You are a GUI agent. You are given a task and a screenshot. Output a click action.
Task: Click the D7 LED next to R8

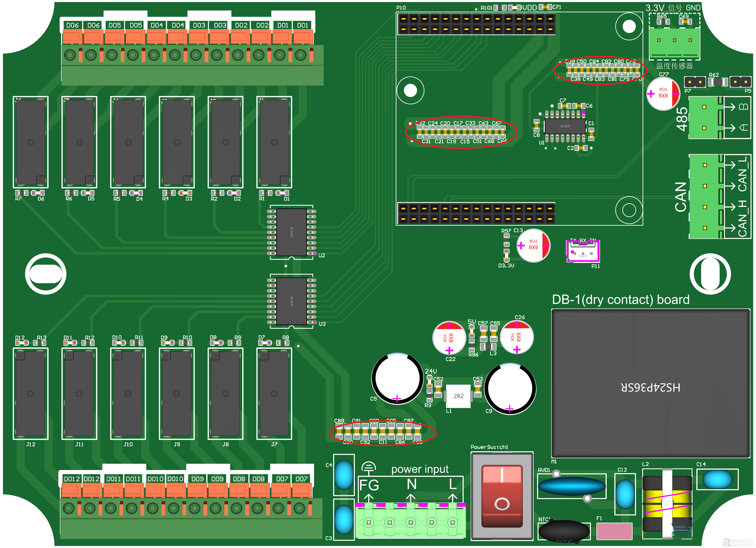tap(265, 343)
